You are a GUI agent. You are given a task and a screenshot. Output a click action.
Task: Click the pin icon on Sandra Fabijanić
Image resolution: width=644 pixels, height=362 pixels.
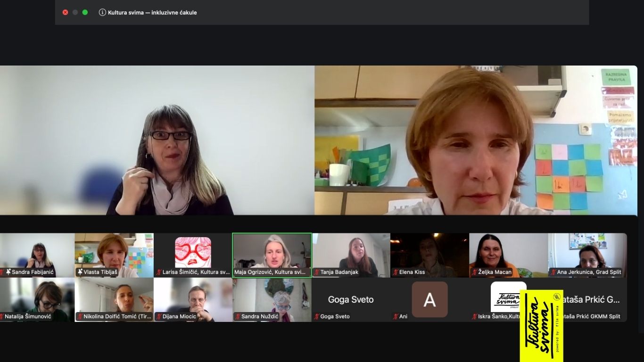8,272
